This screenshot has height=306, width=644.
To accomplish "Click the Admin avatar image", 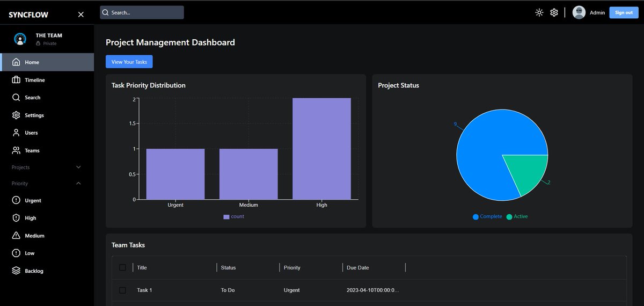I will point(579,12).
